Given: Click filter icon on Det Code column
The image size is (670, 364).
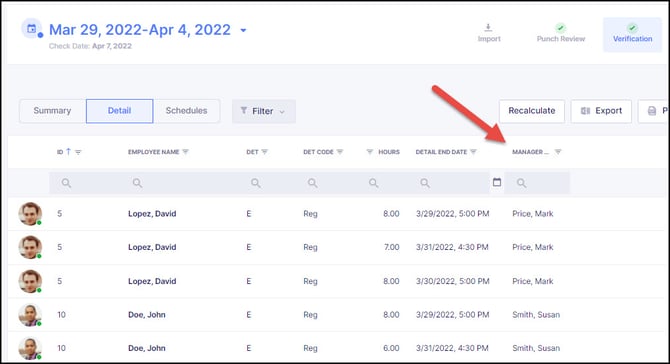Looking at the screenshot, I should pyautogui.click(x=340, y=152).
